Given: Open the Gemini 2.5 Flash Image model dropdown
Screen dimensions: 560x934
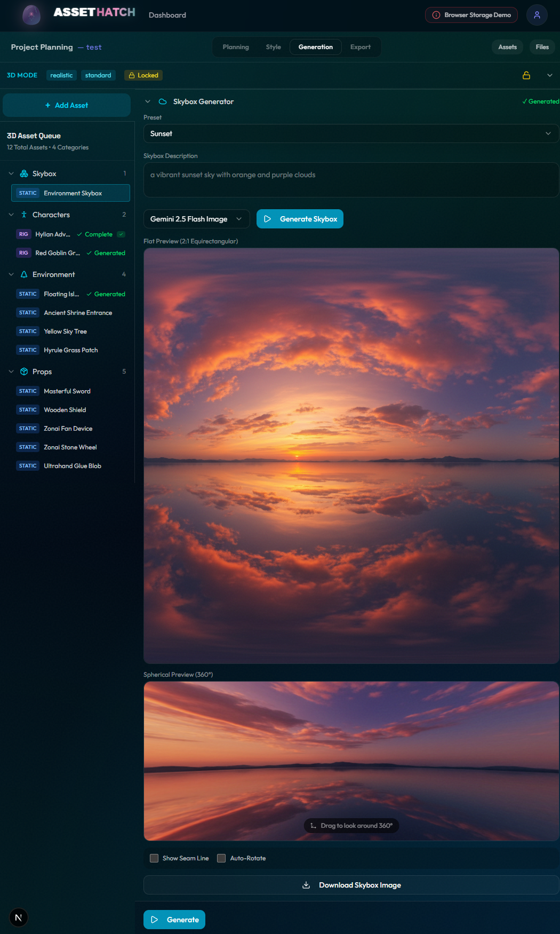Looking at the screenshot, I should coord(196,219).
